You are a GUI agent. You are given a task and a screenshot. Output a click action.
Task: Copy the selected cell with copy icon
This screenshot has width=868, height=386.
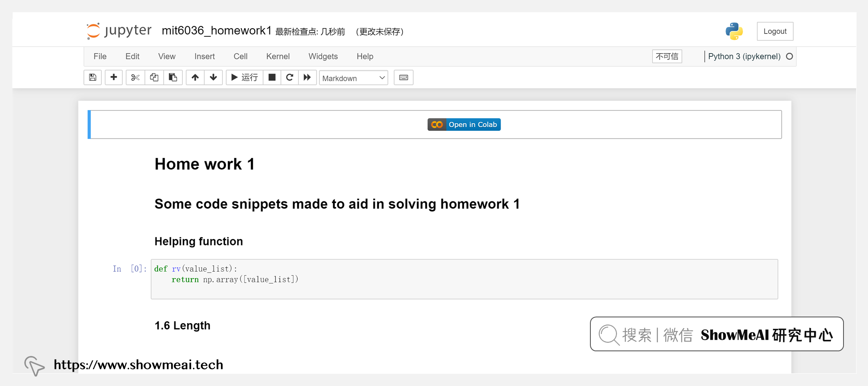coord(154,77)
